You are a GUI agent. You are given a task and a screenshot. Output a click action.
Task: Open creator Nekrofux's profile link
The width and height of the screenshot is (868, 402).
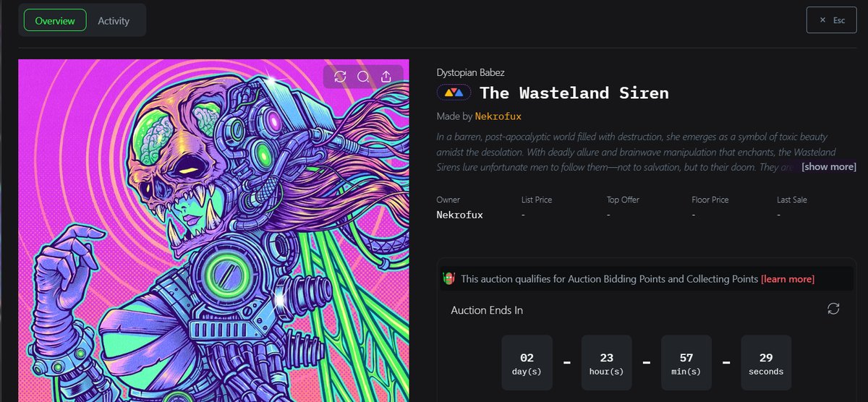click(x=498, y=116)
